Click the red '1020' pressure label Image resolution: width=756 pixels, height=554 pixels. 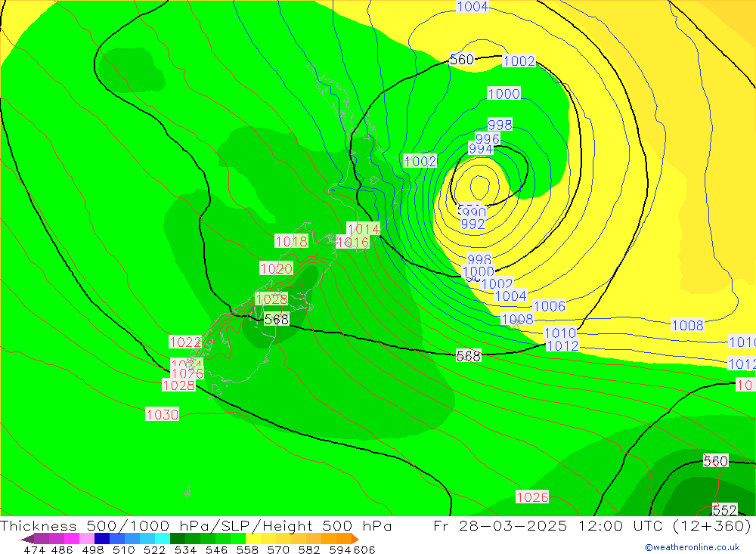click(276, 268)
